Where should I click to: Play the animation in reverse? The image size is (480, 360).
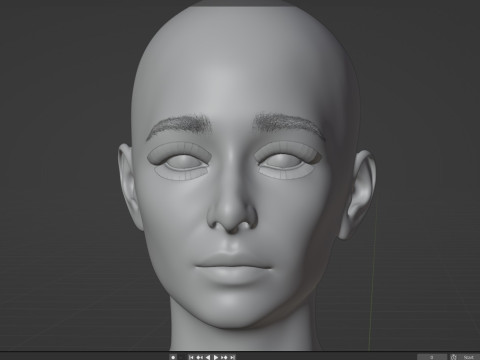pyautogui.click(x=208, y=357)
